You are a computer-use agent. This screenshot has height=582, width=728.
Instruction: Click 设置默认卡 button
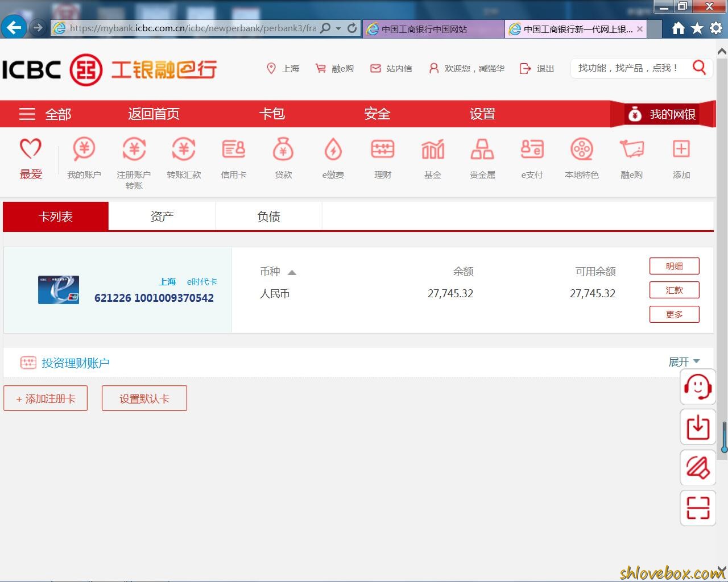[x=144, y=398]
